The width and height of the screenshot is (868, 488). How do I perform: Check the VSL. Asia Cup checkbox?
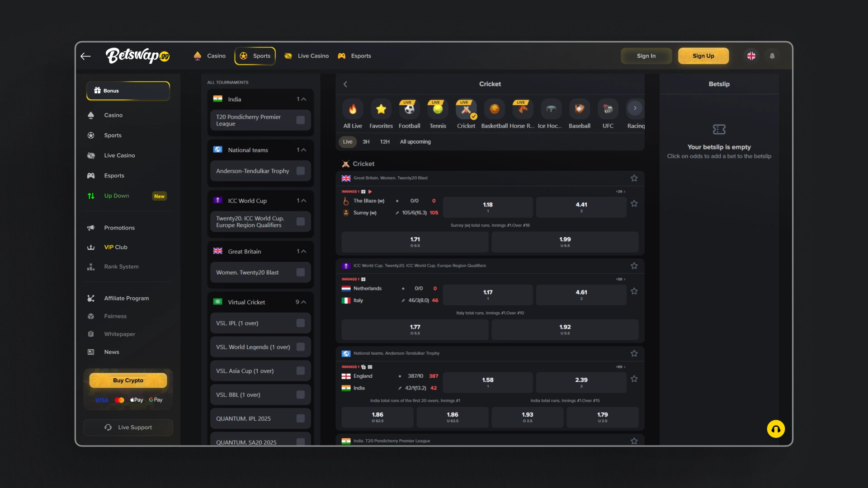(301, 371)
